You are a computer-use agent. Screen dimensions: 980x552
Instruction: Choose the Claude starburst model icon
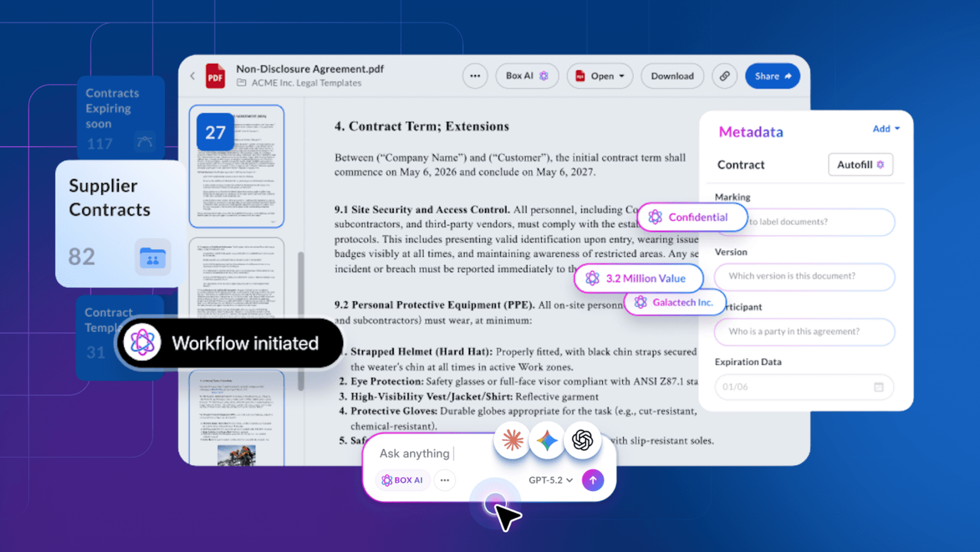click(x=512, y=440)
